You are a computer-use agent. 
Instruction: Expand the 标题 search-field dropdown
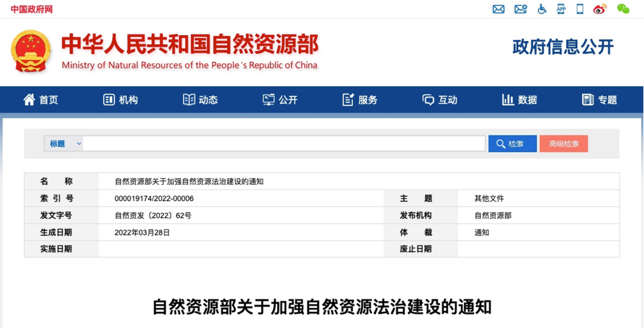[x=64, y=144]
